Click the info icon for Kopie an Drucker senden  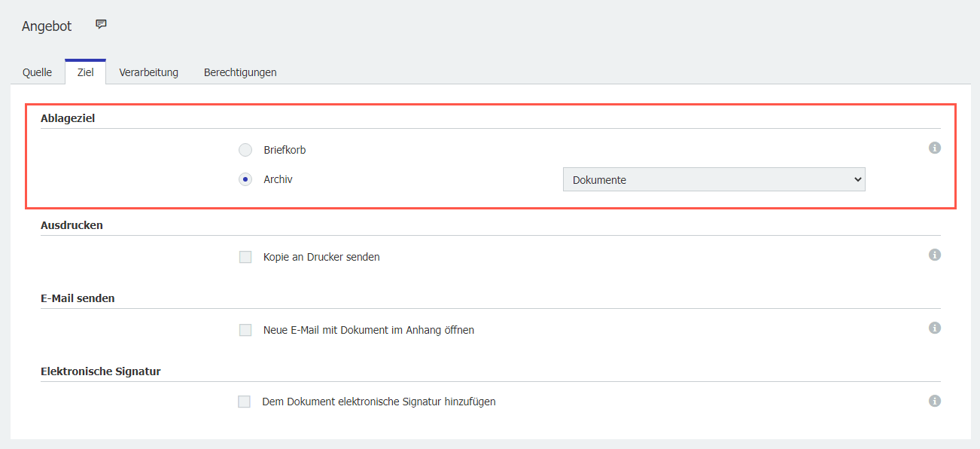935,255
